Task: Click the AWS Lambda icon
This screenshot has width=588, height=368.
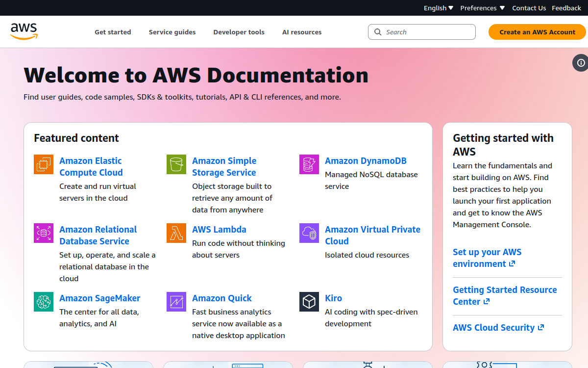Action: click(x=176, y=233)
